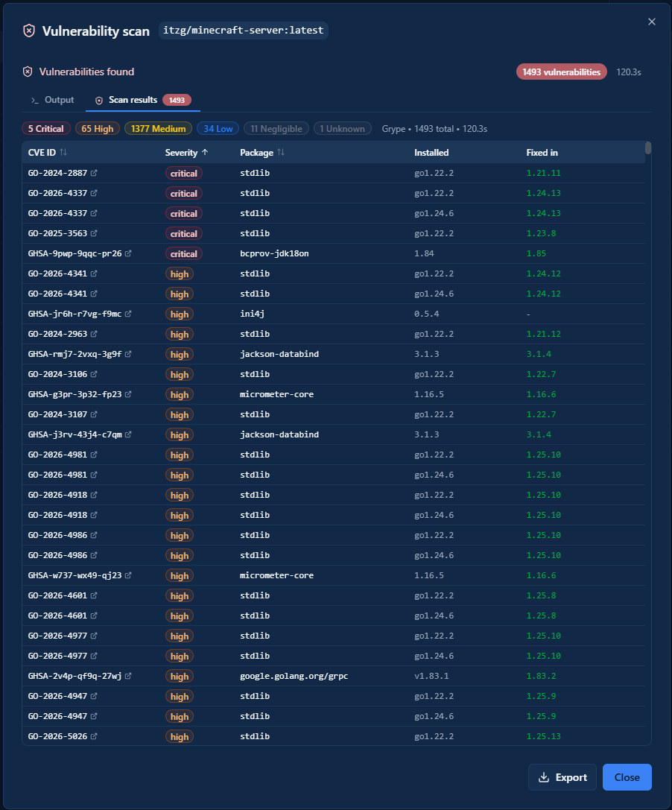
Task: Click image name itzg/minecraft-server:latest
Action: coord(244,31)
